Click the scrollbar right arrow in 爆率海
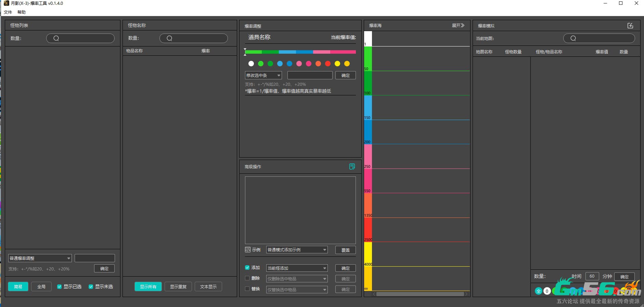644x307 pixels. 466,294
